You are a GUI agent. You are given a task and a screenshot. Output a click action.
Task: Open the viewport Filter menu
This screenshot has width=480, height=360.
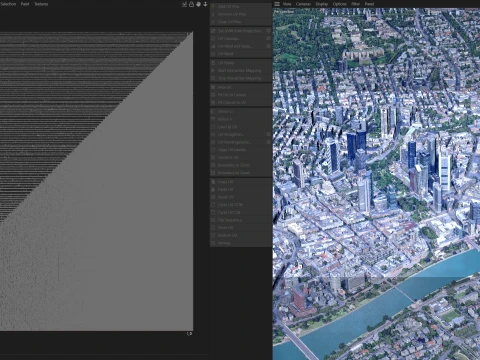[x=356, y=4]
